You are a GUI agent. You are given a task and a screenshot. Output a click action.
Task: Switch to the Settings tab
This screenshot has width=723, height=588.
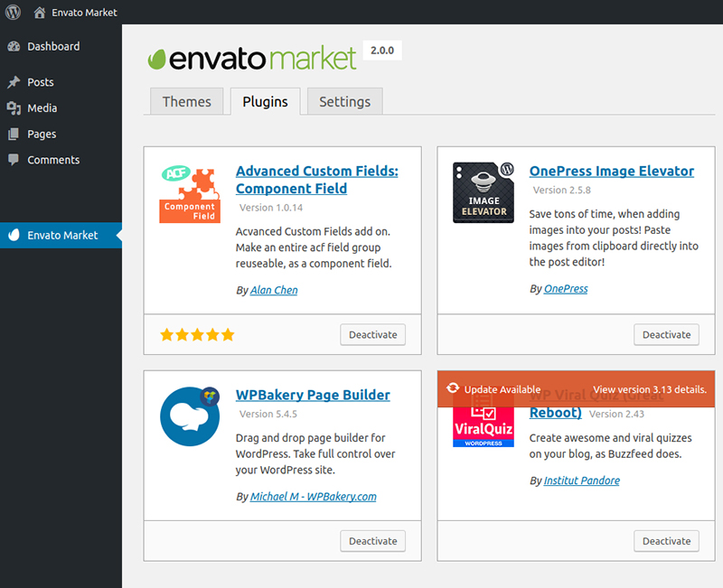tap(345, 101)
